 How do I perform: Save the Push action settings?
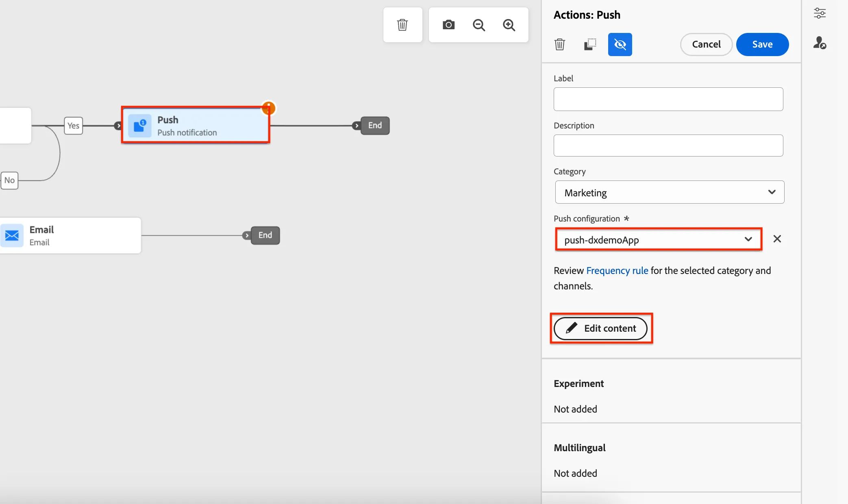click(x=762, y=44)
